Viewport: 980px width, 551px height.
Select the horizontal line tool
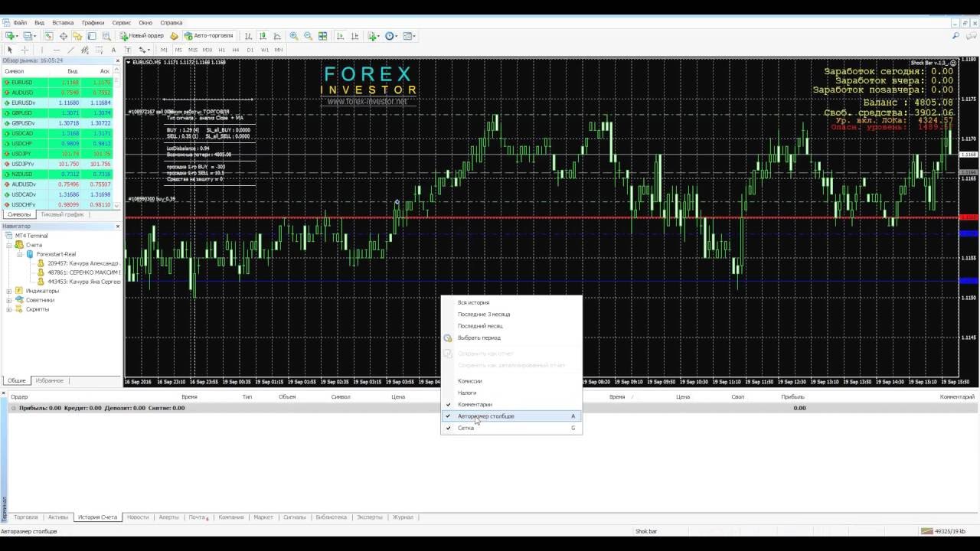(x=57, y=50)
